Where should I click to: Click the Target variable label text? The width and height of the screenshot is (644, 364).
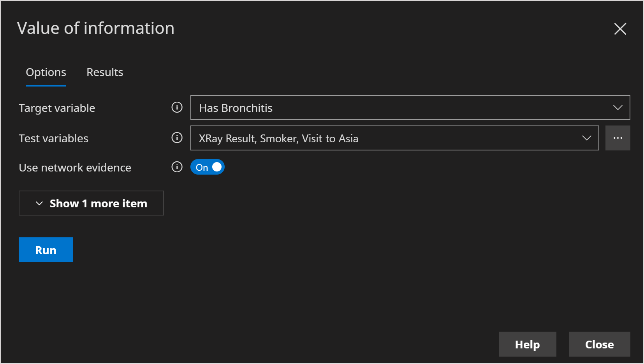point(57,108)
